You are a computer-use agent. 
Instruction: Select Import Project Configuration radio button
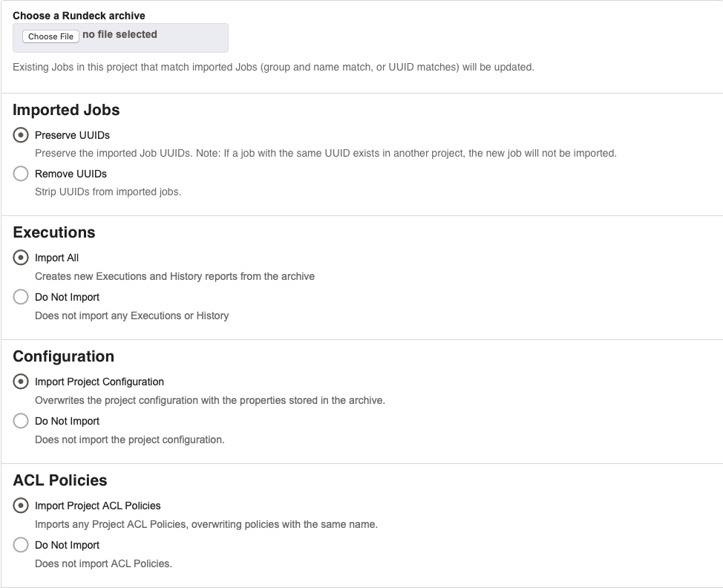coord(22,382)
